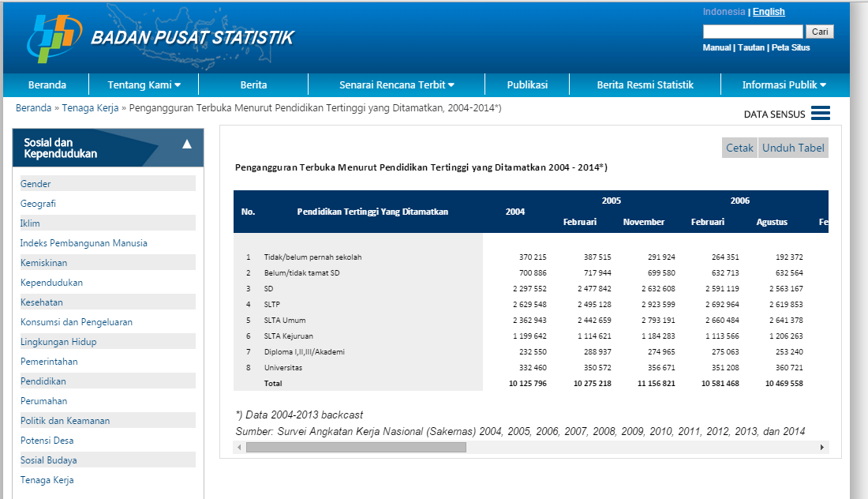Collapse the Sosial dan Kependudukan panel arrow

pos(187,144)
